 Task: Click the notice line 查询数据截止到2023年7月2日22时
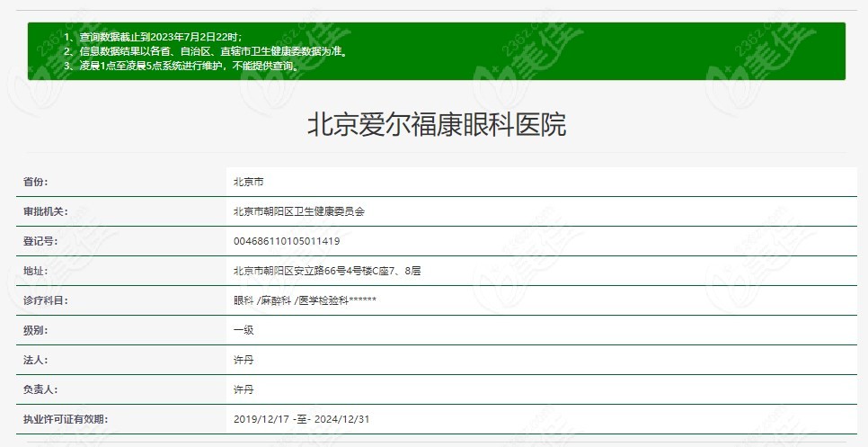click(x=153, y=37)
